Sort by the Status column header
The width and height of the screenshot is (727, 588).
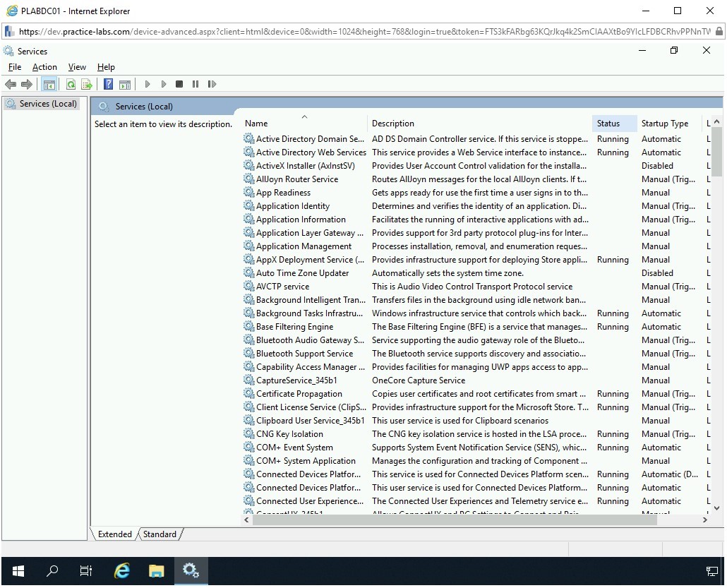[x=608, y=124]
